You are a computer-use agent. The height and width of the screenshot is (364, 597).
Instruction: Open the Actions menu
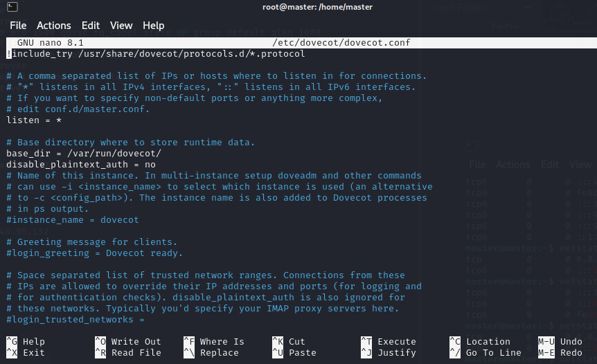[54, 26]
